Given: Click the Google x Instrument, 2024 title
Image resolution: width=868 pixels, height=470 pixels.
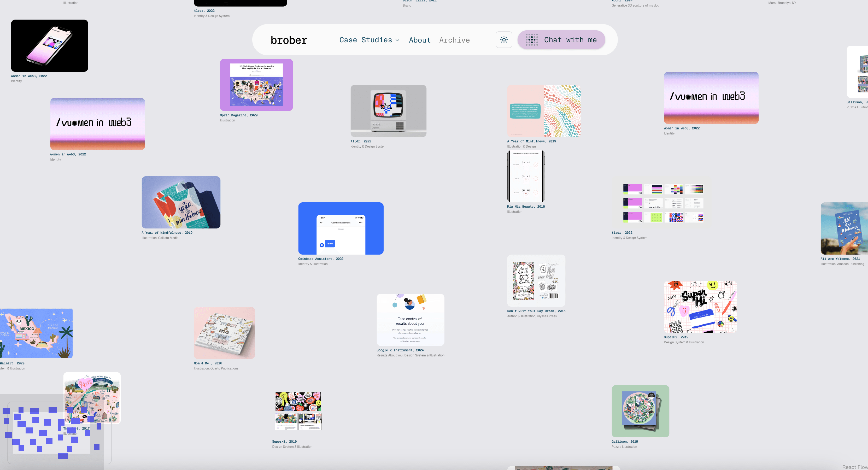Looking at the screenshot, I should click(400, 350).
